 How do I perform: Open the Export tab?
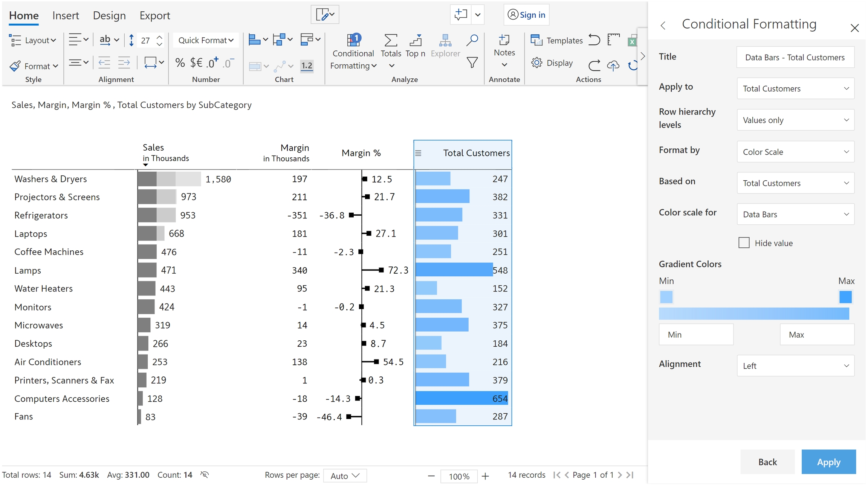click(154, 15)
